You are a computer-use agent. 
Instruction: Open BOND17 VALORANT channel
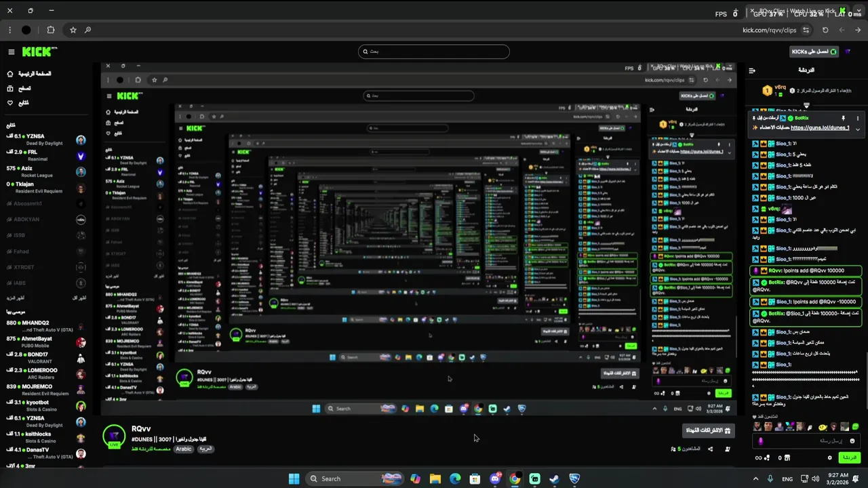pyautogui.click(x=45, y=358)
